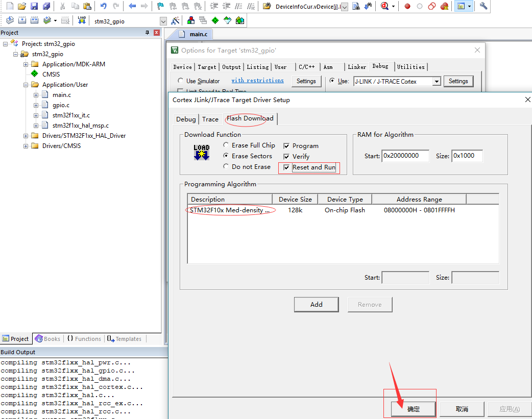Enable the Do not Erase option

(x=226, y=166)
